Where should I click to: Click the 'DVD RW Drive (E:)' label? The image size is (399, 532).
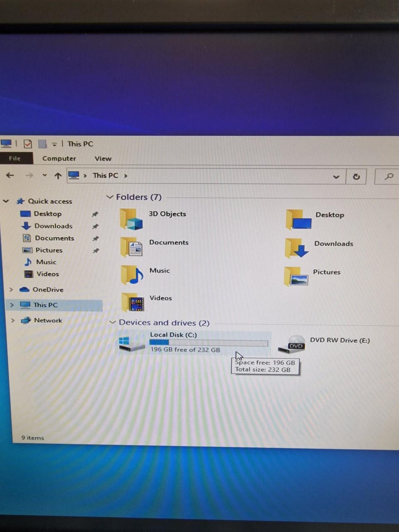[x=340, y=340]
